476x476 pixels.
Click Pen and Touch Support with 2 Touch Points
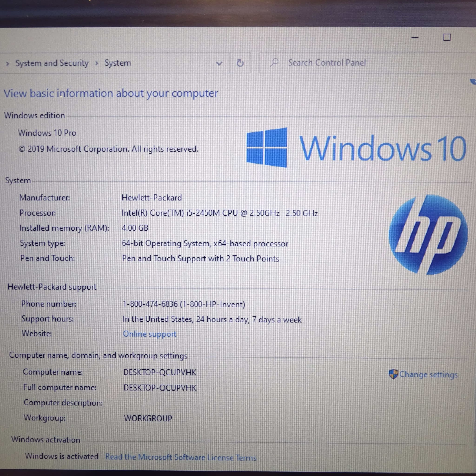[201, 259]
